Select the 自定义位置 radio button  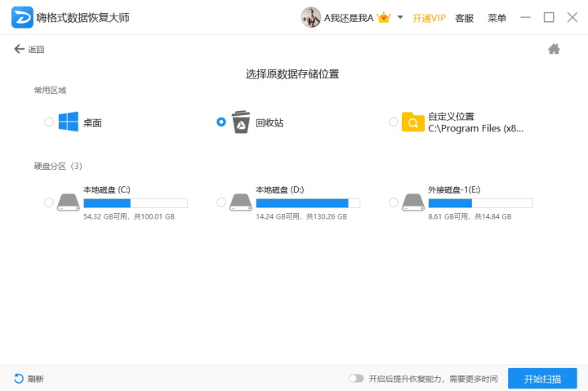tap(394, 122)
